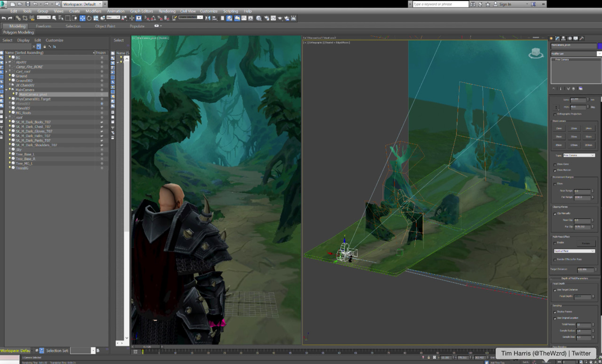Screen dimensions: 602x364
Task: Toggle Render Effects Per Pass checkbox
Action: point(555,260)
